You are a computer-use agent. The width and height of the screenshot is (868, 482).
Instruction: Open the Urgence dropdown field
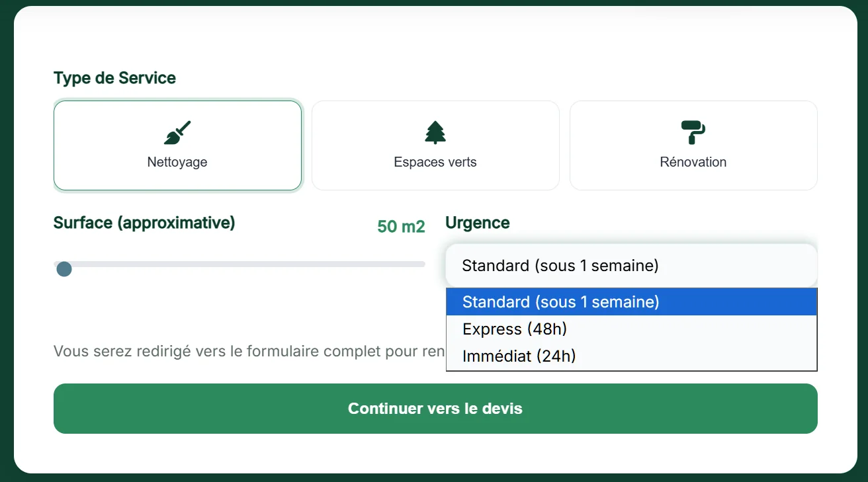(x=631, y=266)
